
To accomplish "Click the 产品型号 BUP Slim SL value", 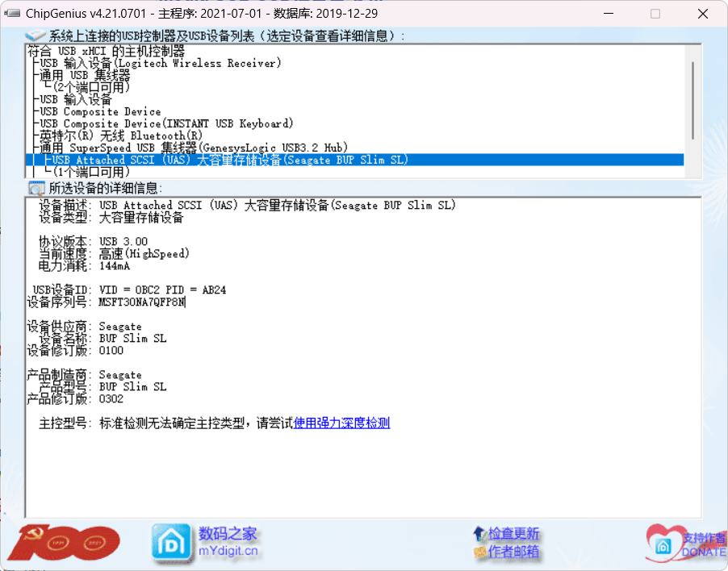I will (133, 387).
